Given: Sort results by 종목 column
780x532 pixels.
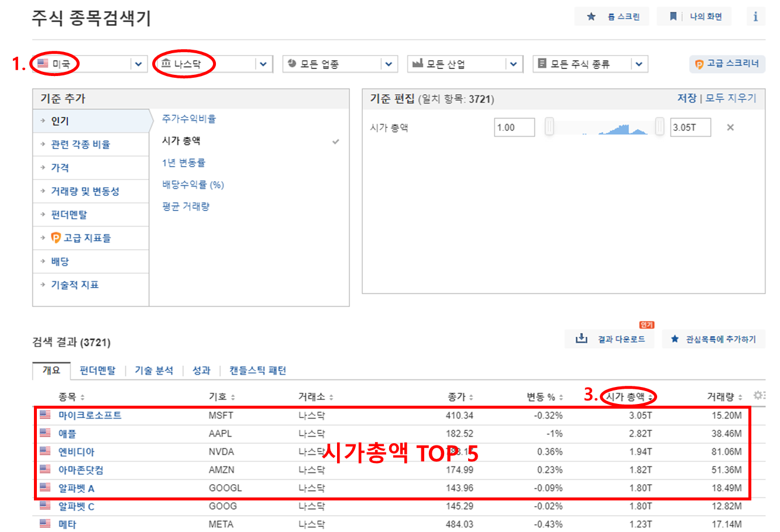Looking at the screenshot, I should point(71,397).
